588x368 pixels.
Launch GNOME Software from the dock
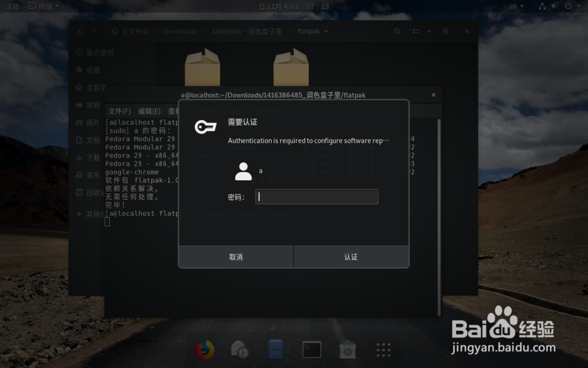(347, 349)
